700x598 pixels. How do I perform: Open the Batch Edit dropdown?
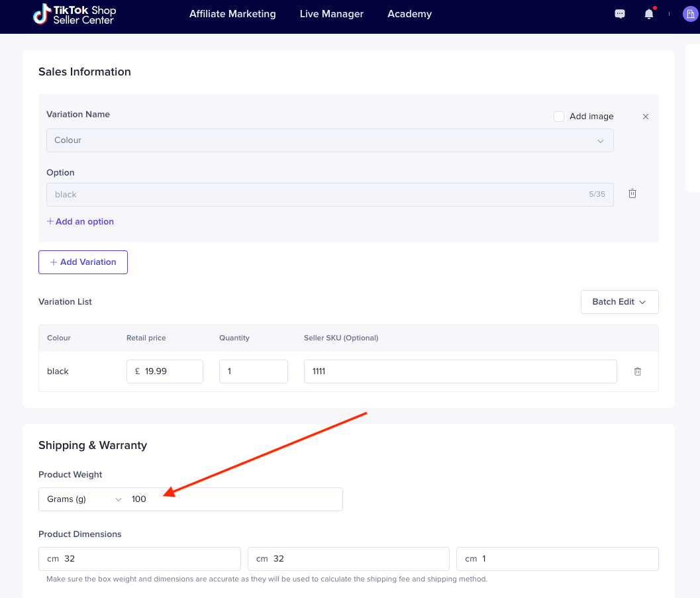[620, 302]
